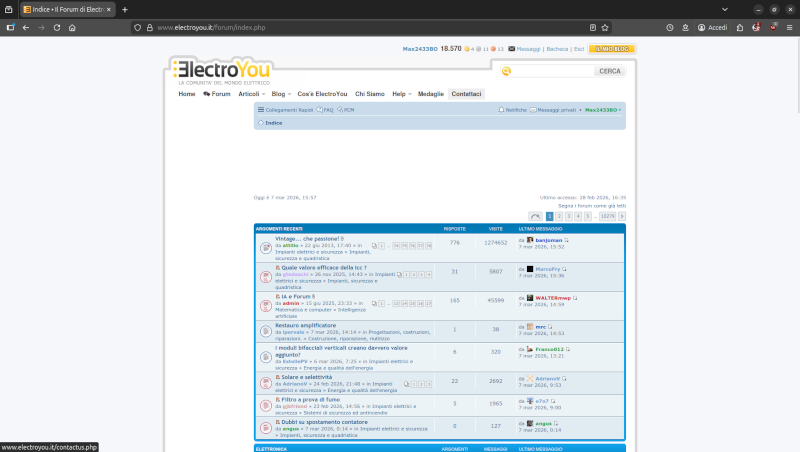
Task: Go to browser home page
Action: [73, 27]
